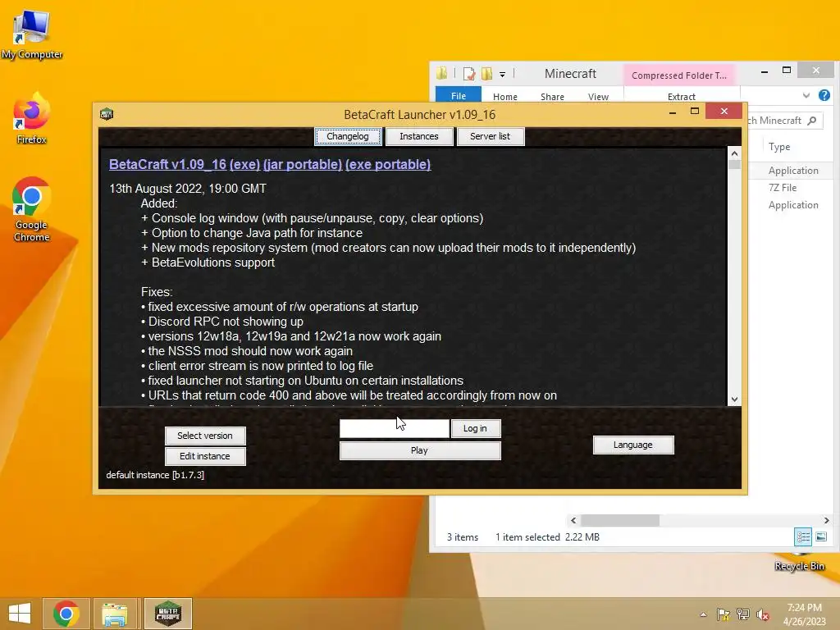Open Action Center flag icon

(724, 614)
